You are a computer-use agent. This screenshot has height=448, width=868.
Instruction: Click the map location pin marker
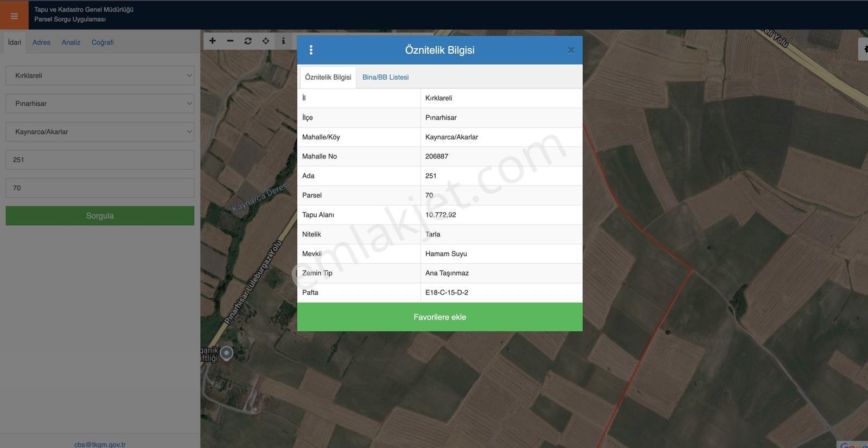[x=226, y=353]
